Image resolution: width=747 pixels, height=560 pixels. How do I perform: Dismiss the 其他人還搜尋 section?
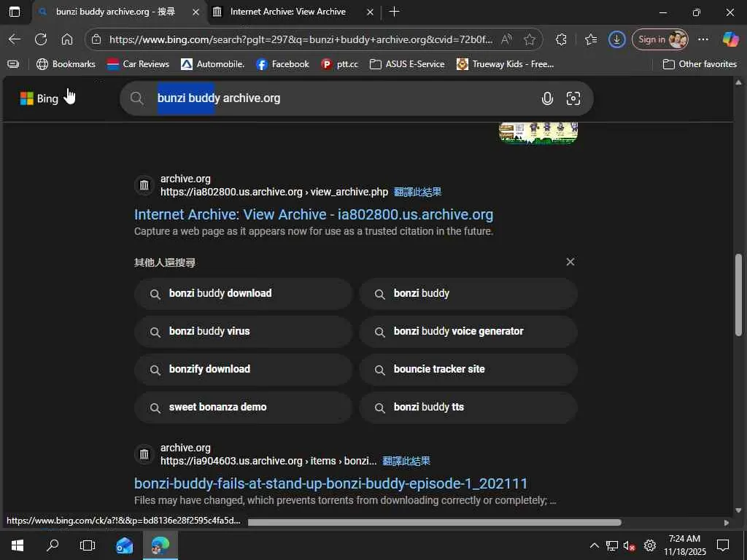click(570, 262)
